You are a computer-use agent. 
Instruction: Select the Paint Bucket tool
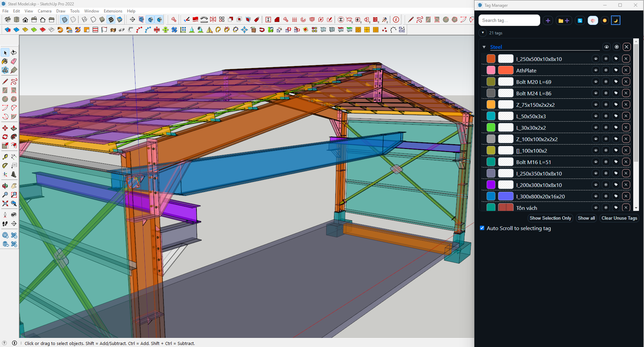tap(5, 61)
